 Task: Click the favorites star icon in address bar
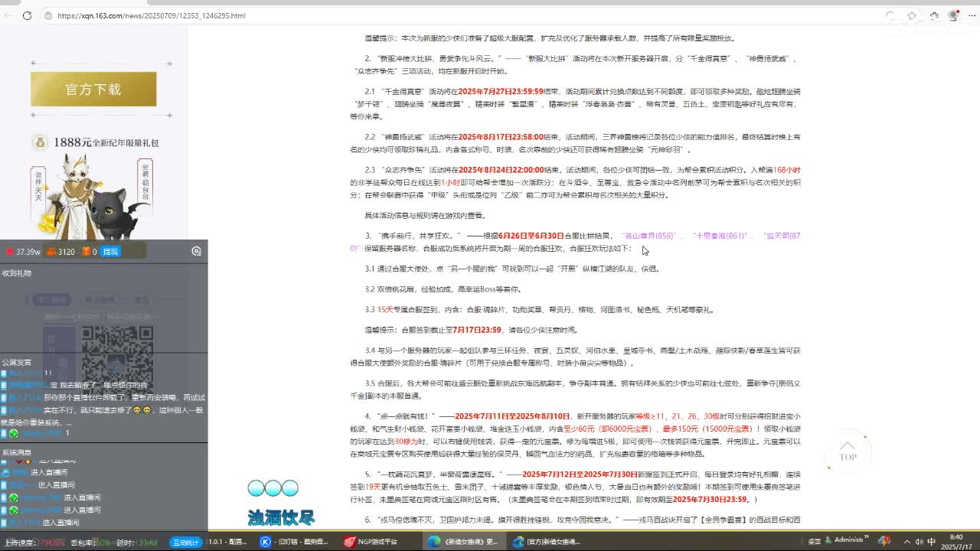(x=912, y=15)
